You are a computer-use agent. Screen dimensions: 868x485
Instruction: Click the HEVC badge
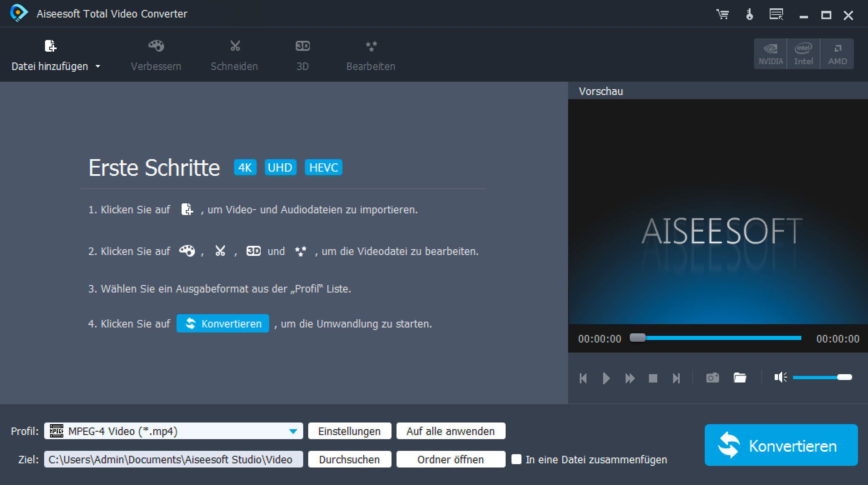point(324,167)
